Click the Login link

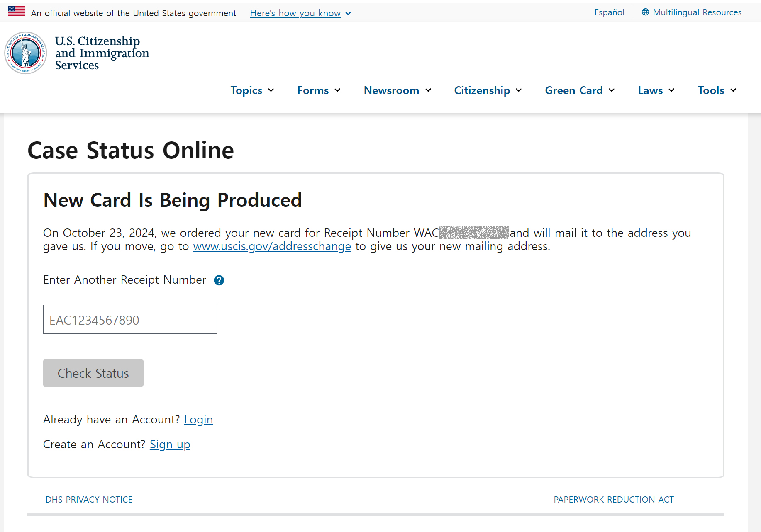199,420
